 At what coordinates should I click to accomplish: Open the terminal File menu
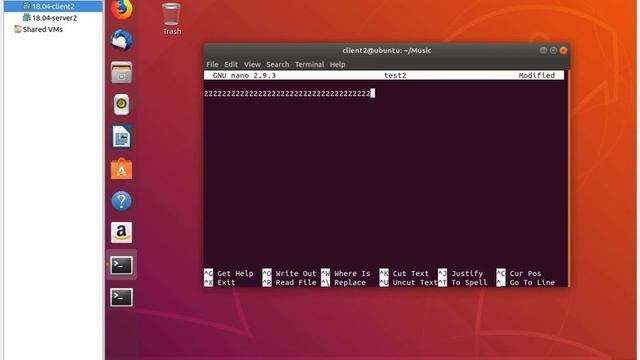point(212,64)
